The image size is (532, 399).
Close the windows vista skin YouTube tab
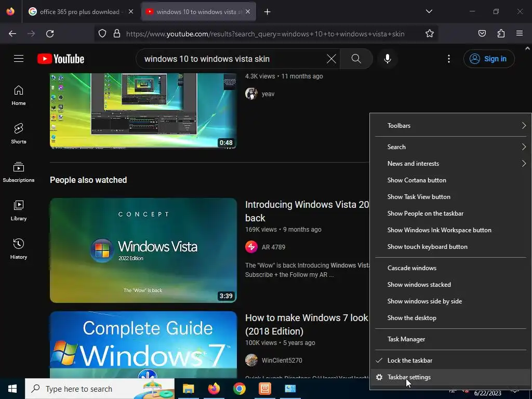[x=248, y=12]
